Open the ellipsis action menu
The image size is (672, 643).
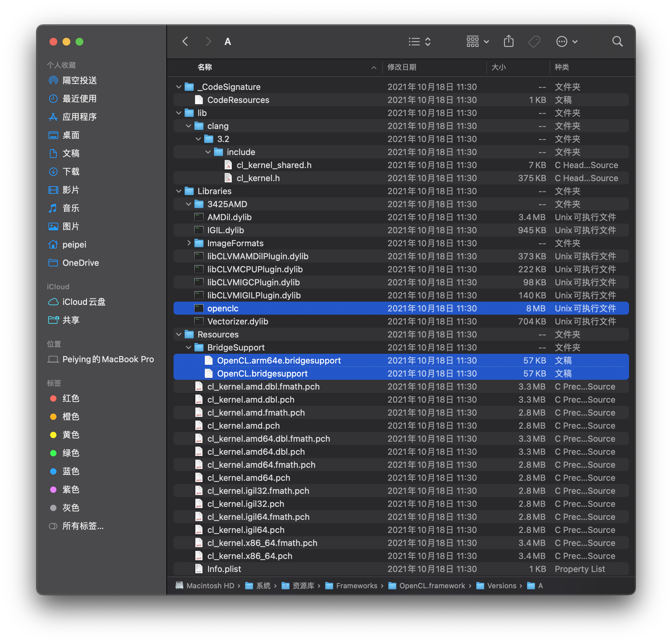click(567, 41)
